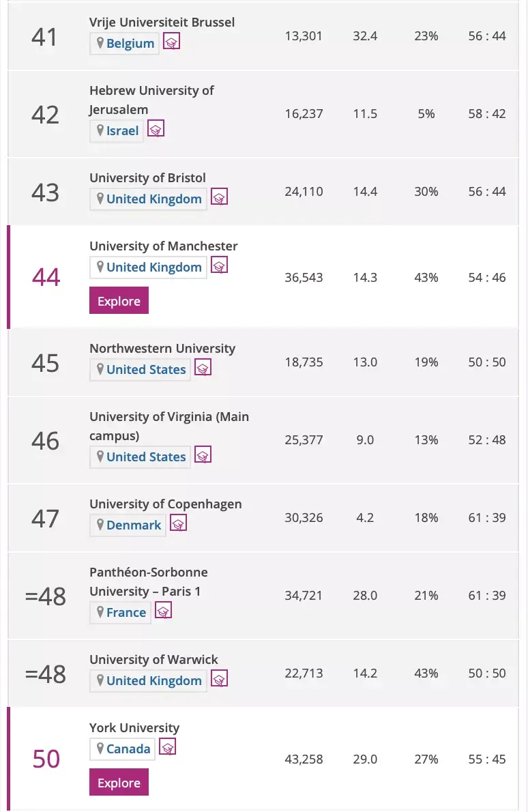528x812 pixels.
Task: Click graduation cap icon in University of Manchester row
Action: point(219,265)
